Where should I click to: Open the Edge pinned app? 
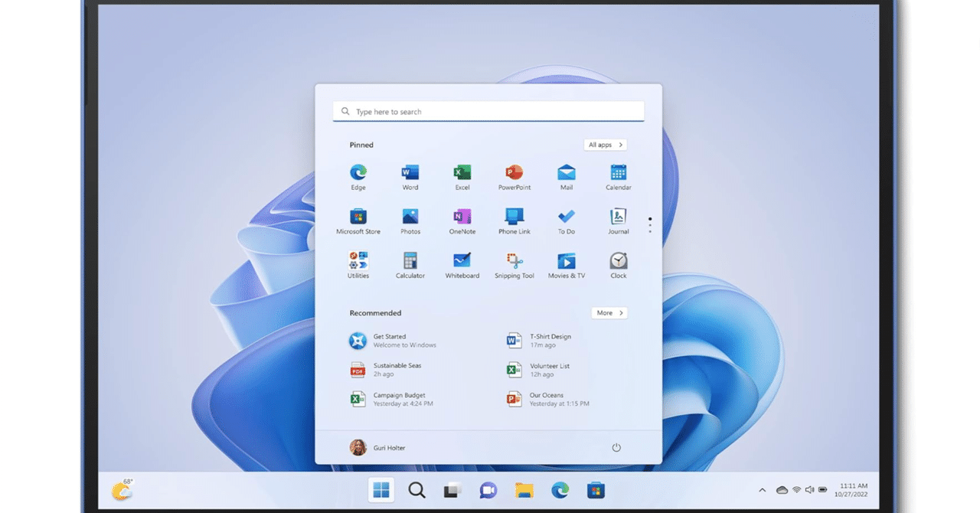[x=358, y=177]
